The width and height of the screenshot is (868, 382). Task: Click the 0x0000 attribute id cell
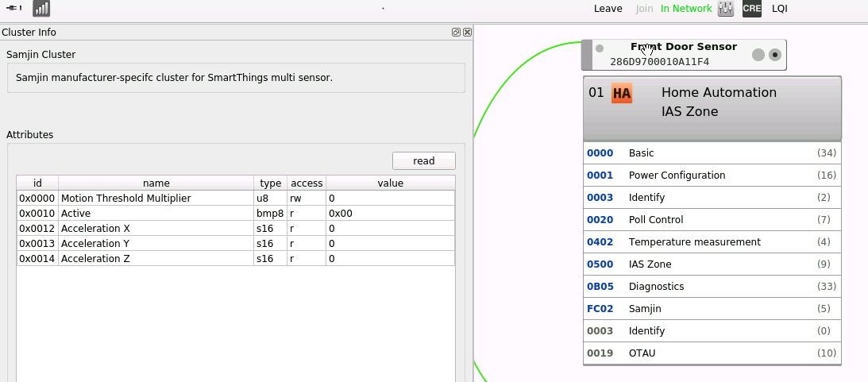37,199
